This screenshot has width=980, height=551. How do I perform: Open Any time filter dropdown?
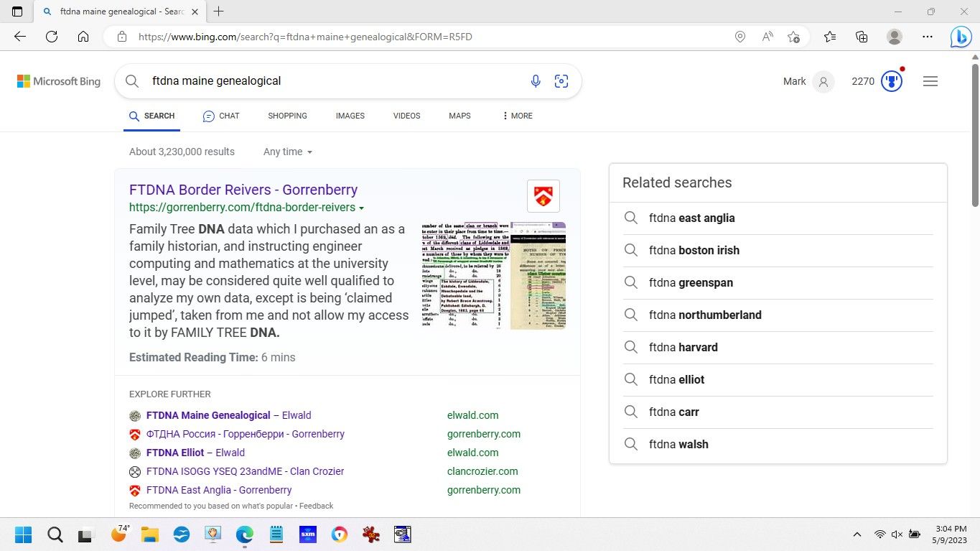(288, 152)
